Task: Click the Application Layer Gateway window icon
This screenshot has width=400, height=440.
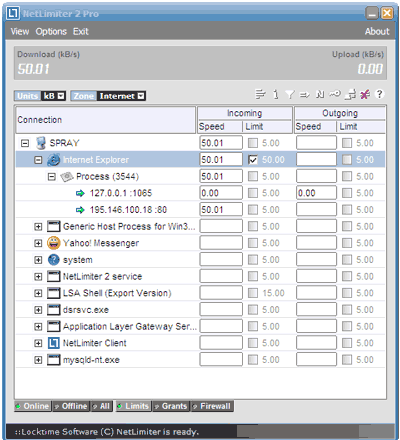Action: coord(53,326)
